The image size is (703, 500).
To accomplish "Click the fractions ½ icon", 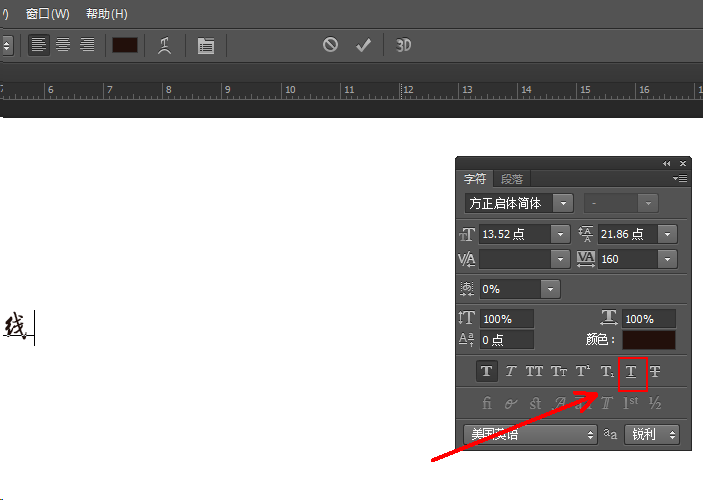I will click(655, 403).
